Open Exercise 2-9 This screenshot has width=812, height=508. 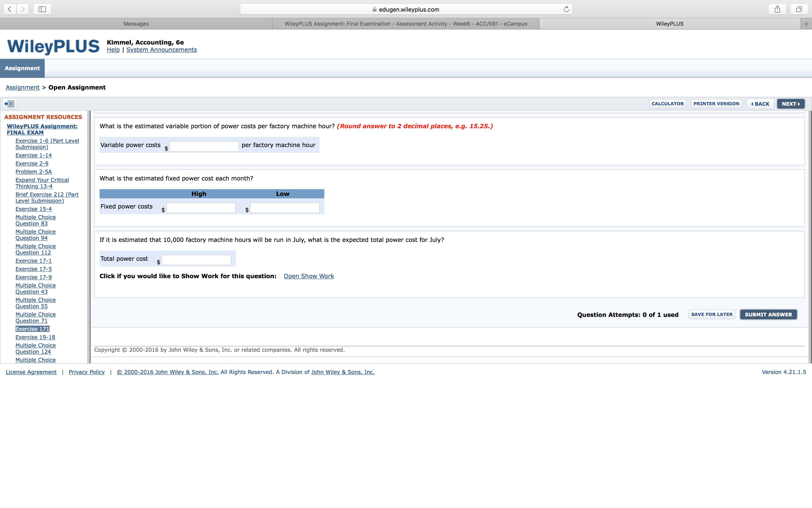[32, 164]
